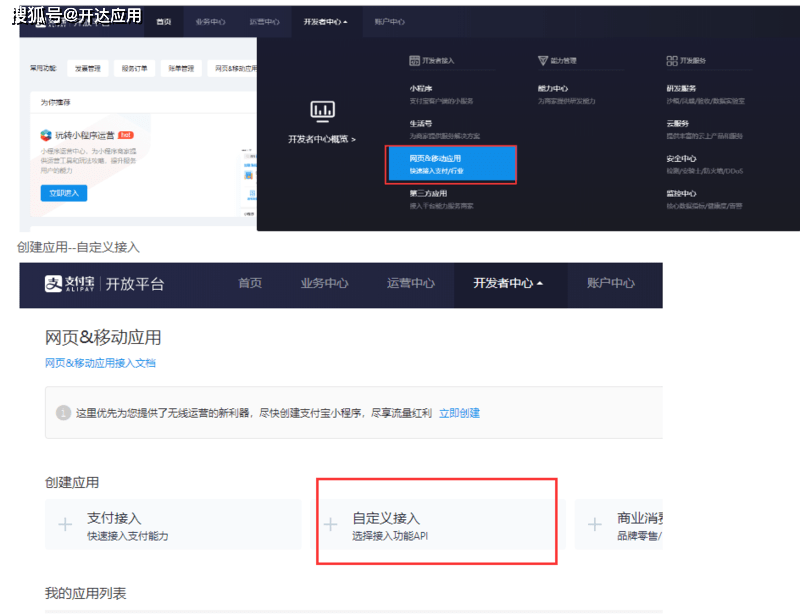Select 生活号 in the developer mega menu
The height and width of the screenshot is (615, 800).
[x=421, y=124]
